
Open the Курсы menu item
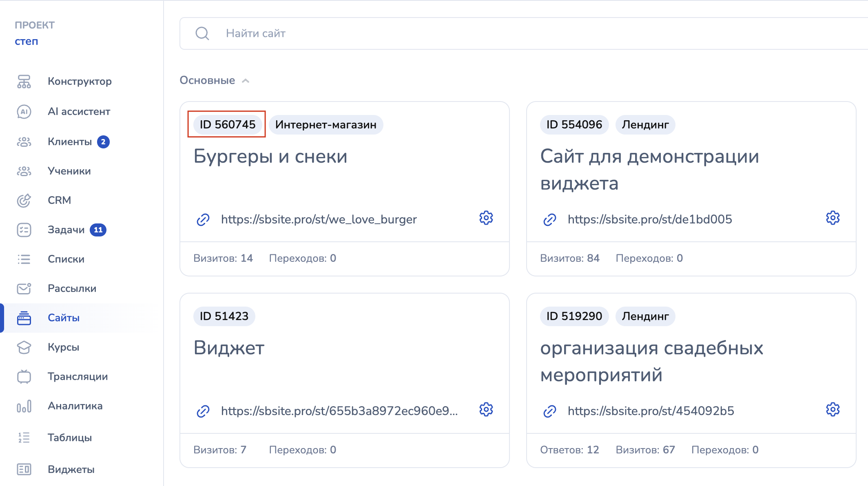(x=63, y=347)
